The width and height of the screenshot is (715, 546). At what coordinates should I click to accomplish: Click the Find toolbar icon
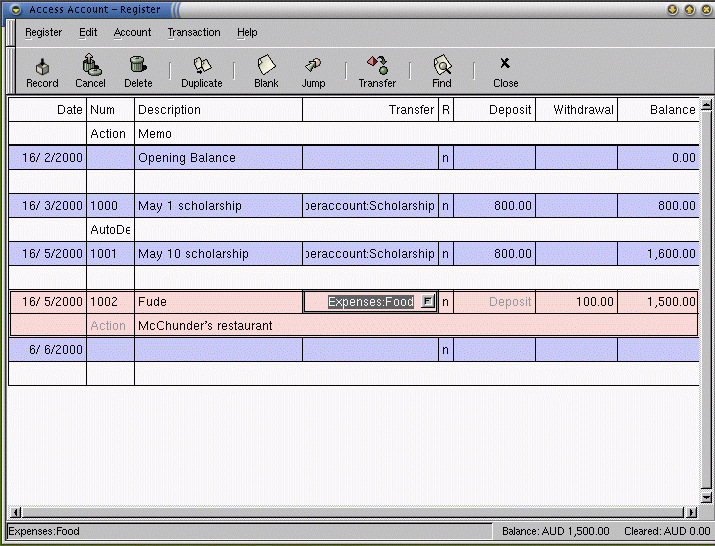coord(442,66)
